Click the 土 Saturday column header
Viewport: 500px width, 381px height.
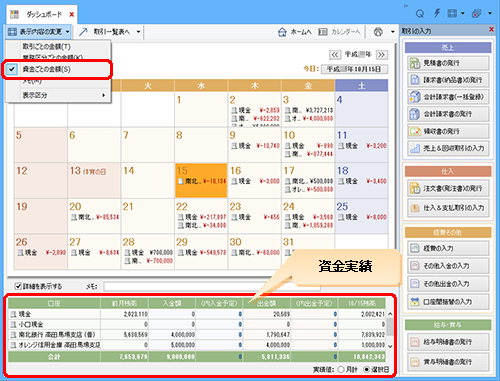click(x=361, y=86)
